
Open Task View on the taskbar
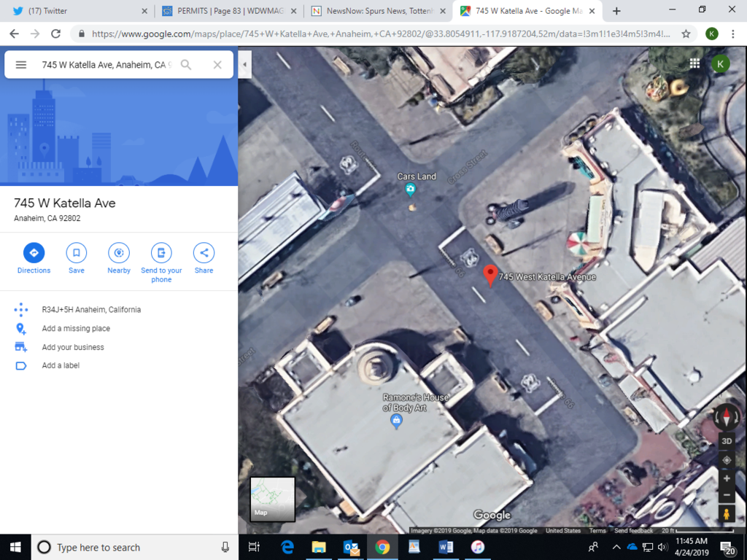tap(255, 547)
